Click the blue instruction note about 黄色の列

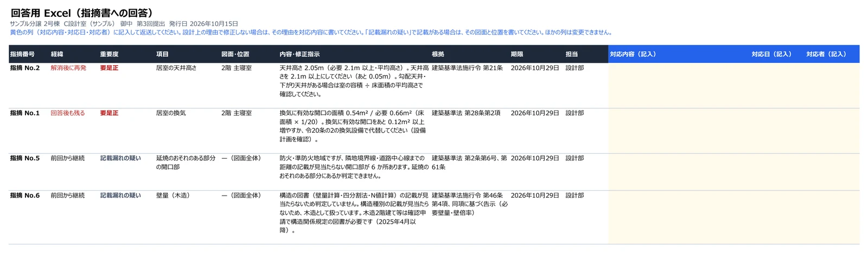click(311, 33)
